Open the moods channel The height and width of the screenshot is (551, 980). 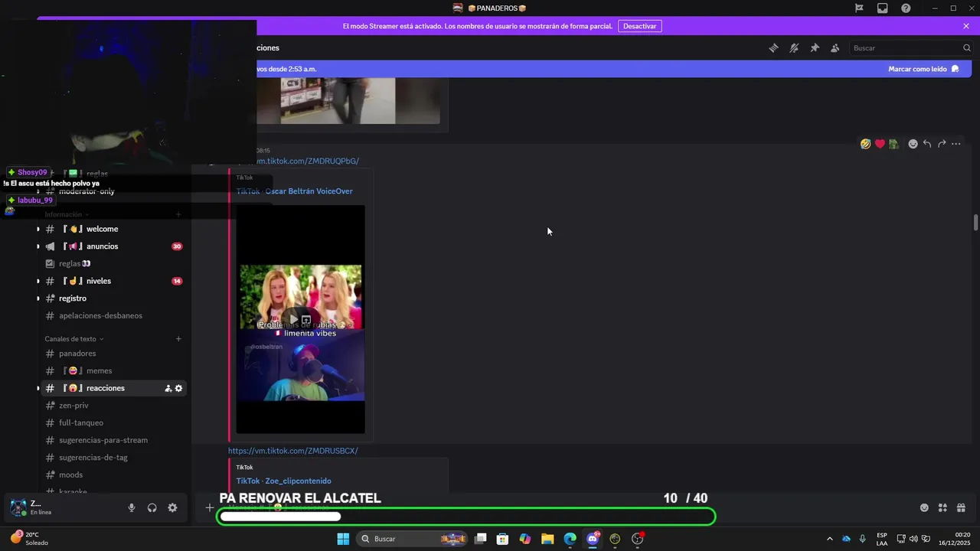[113, 474]
